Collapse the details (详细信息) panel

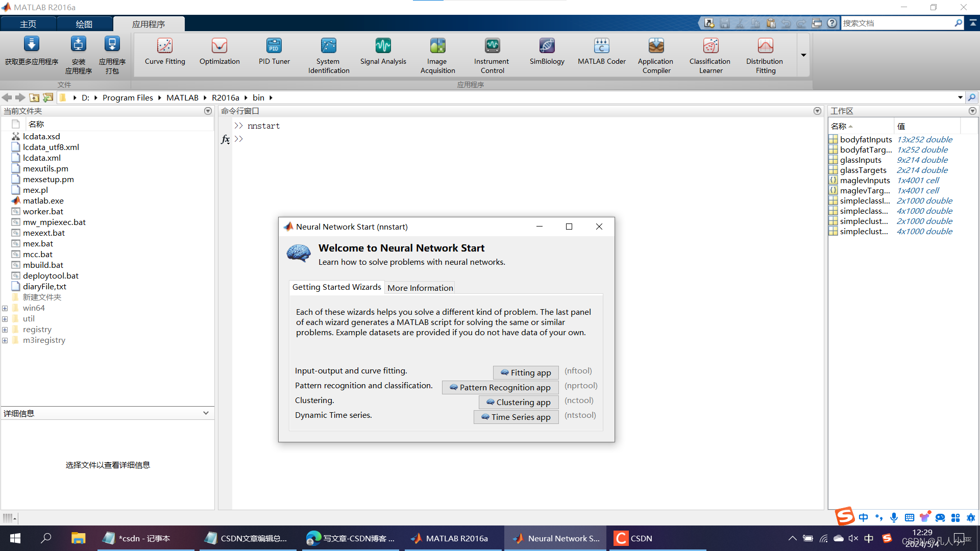(206, 413)
